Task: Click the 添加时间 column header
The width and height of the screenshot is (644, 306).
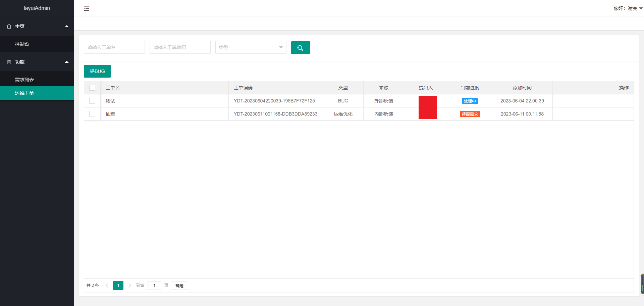Action: 522,88
